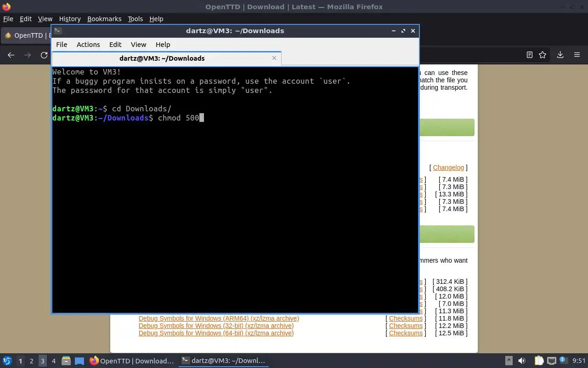This screenshot has width=588, height=368.
Task: Click the removable media eject tray icon
Action: (x=509, y=361)
